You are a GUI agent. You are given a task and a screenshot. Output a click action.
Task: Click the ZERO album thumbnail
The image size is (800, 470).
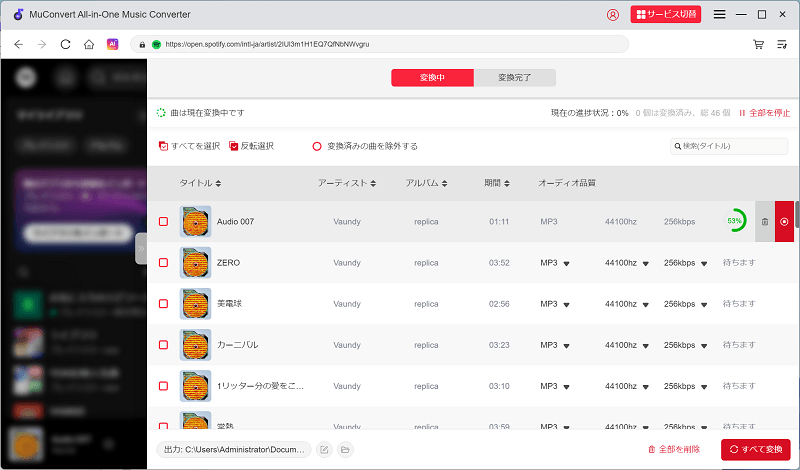195,263
